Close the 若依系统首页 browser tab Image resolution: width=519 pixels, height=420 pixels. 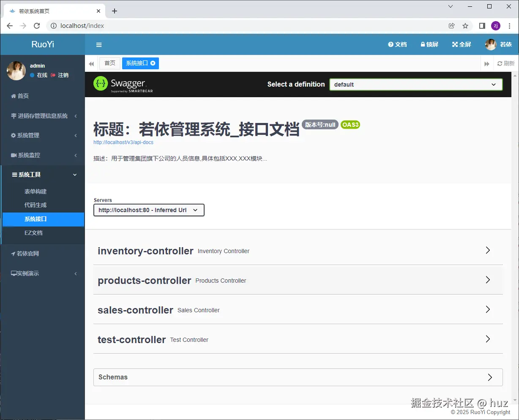pos(98,11)
